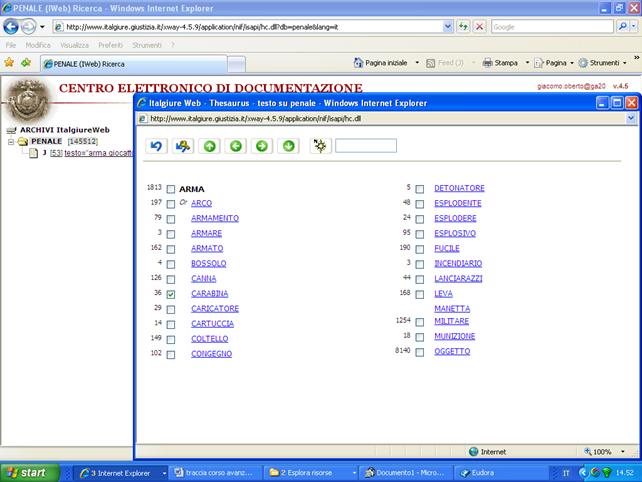Click the refresh icon beside address bar

[463, 27]
